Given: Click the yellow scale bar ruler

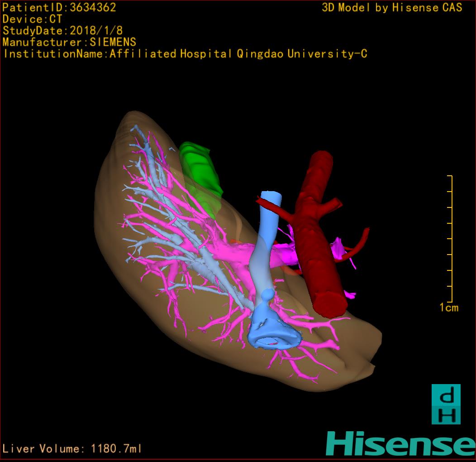Looking at the screenshot, I should pyautogui.click(x=451, y=238).
